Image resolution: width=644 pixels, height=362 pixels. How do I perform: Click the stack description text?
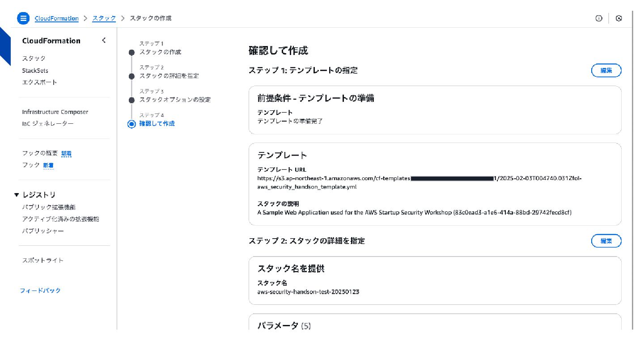[x=414, y=212]
